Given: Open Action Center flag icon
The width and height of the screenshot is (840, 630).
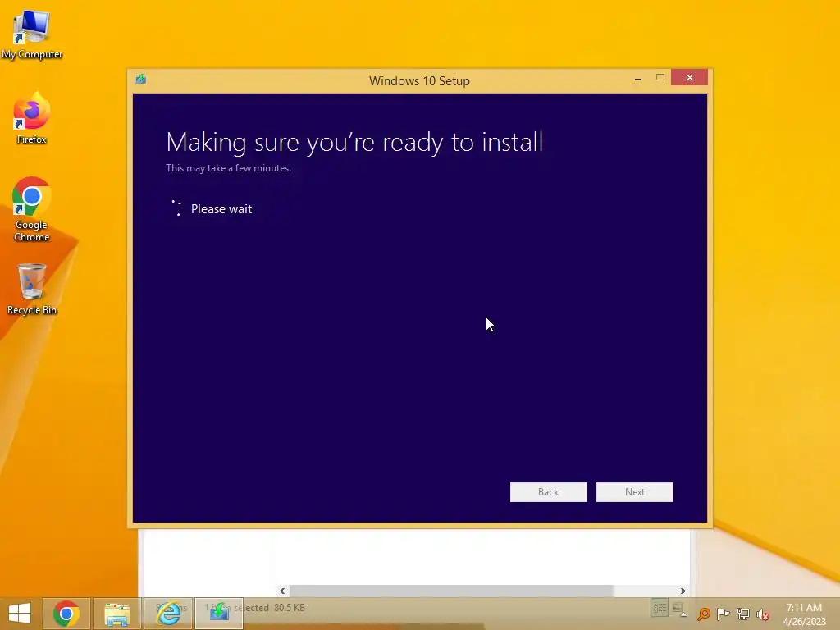Looking at the screenshot, I should pos(723,614).
